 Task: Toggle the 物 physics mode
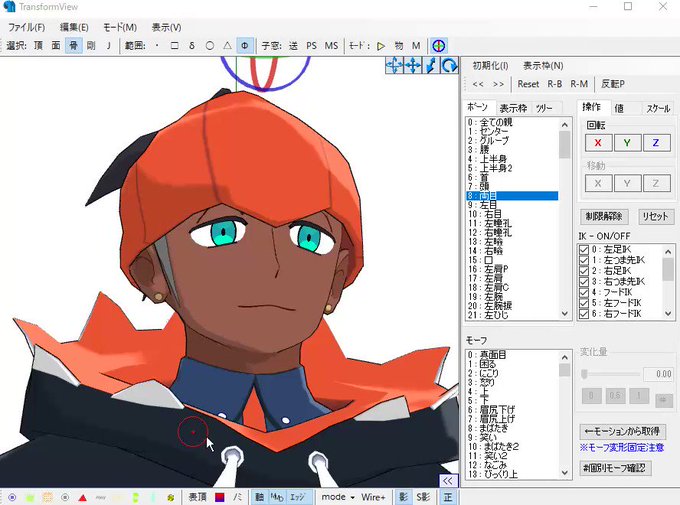tap(399, 46)
